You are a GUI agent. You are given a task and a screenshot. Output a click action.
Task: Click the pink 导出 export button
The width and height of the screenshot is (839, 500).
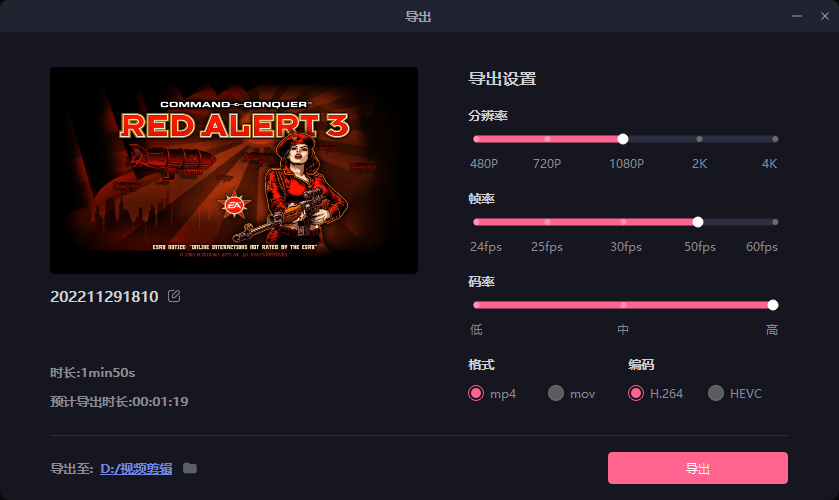(698, 468)
